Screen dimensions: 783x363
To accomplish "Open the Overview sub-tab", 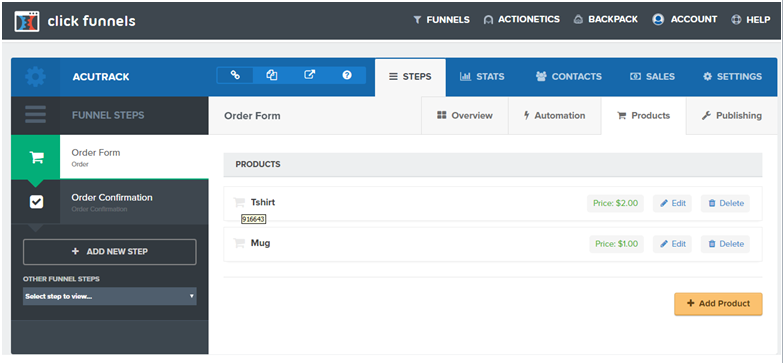I will click(x=465, y=116).
